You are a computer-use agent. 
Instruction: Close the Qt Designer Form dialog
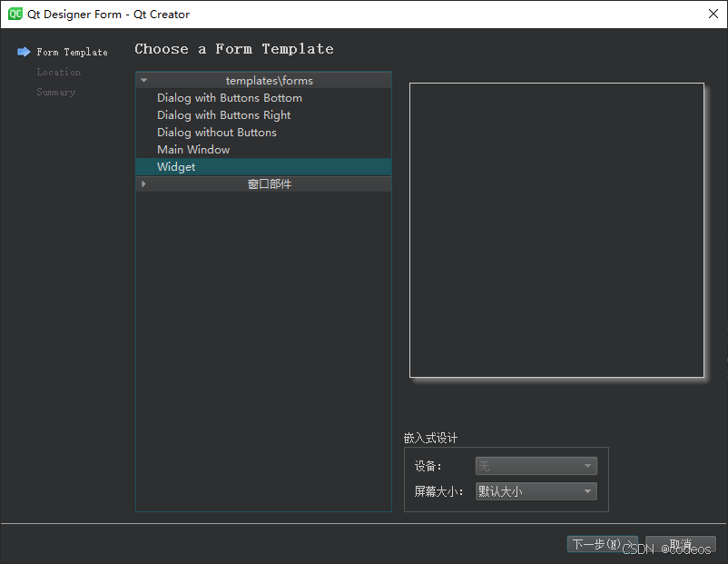coord(713,14)
